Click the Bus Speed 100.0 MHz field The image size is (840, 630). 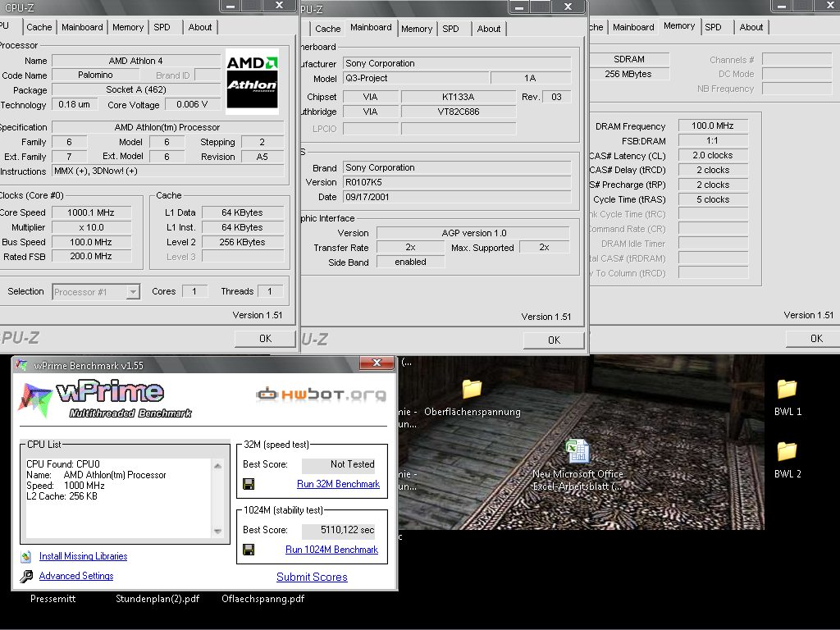tap(91, 242)
